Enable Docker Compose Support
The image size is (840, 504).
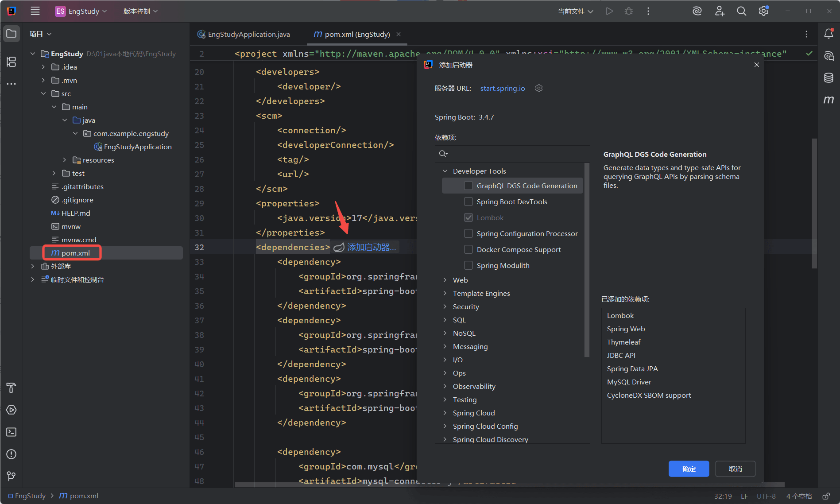pos(468,249)
